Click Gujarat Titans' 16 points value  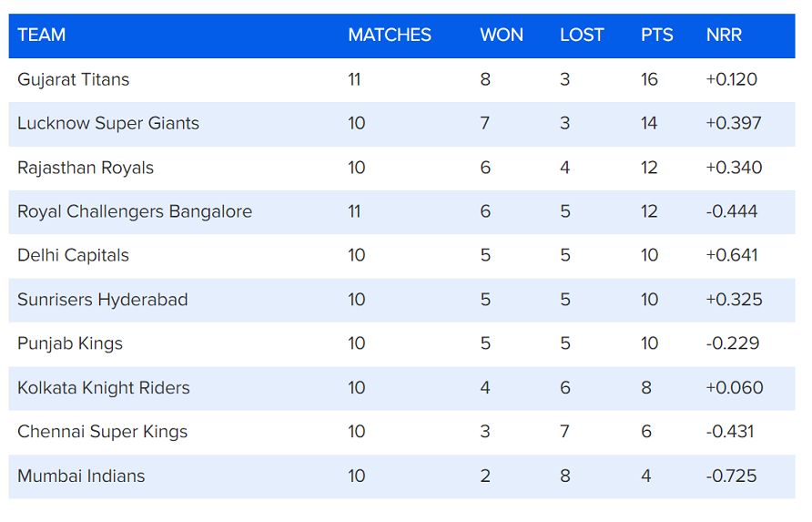coord(648,79)
